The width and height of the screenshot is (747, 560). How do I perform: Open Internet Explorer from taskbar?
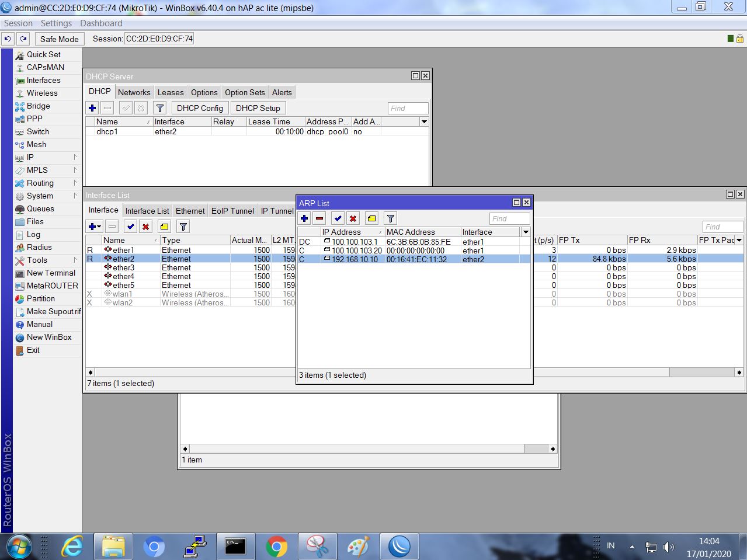(72, 547)
